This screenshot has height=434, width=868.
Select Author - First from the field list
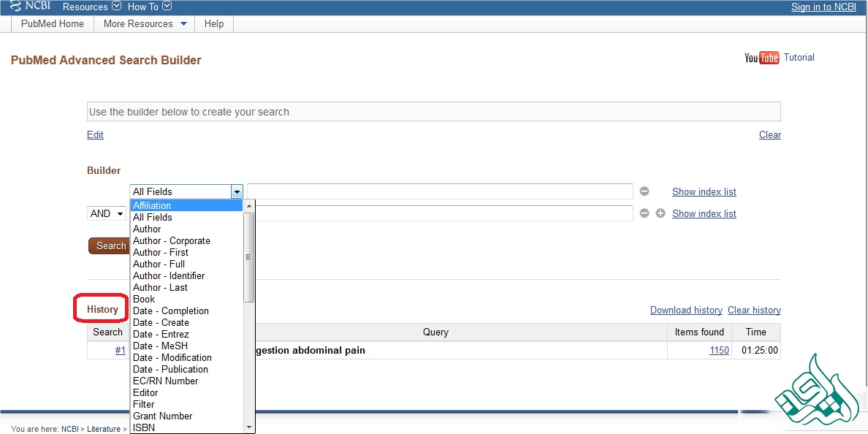(161, 252)
